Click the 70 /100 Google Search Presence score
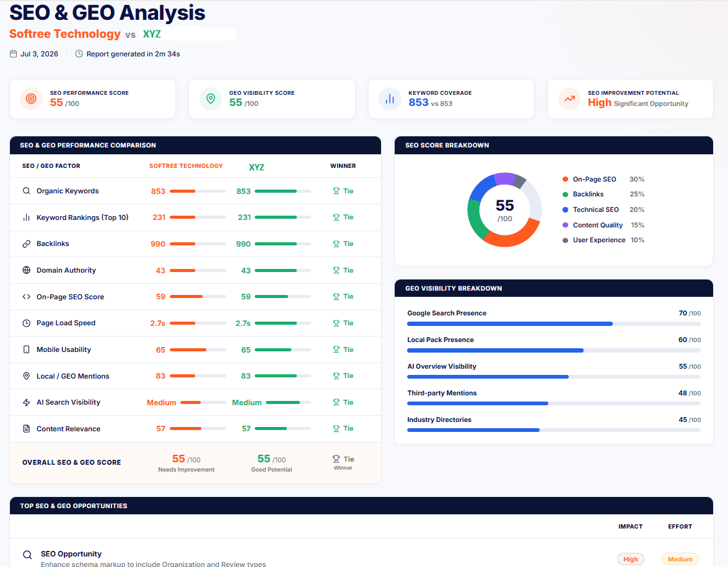The height and width of the screenshot is (567, 728). pos(690,314)
